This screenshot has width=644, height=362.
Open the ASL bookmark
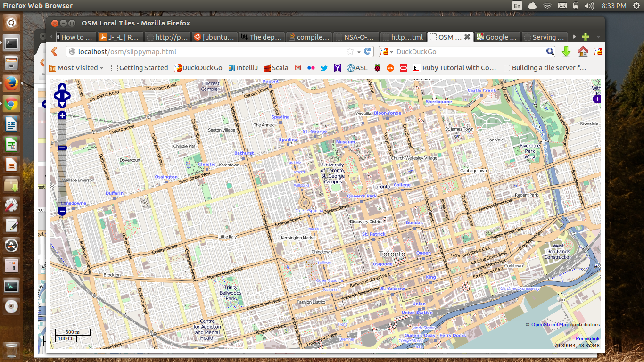coord(357,68)
